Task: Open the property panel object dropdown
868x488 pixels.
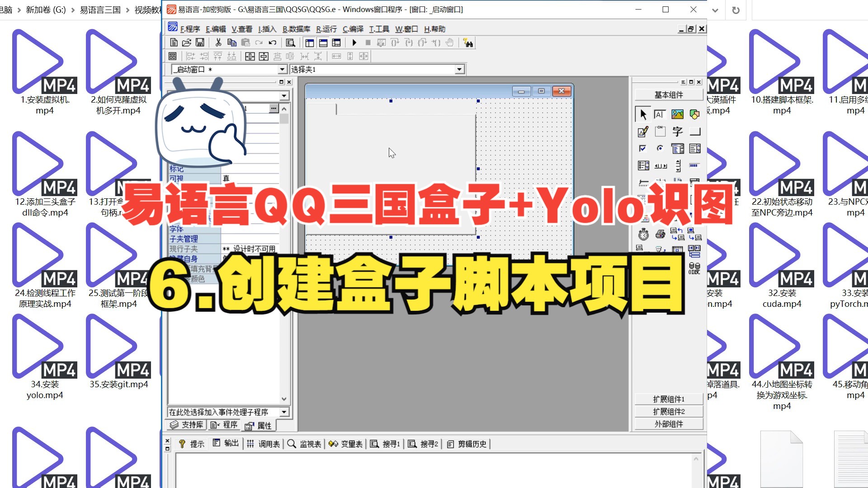Action: pyautogui.click(x=284, y=96)
